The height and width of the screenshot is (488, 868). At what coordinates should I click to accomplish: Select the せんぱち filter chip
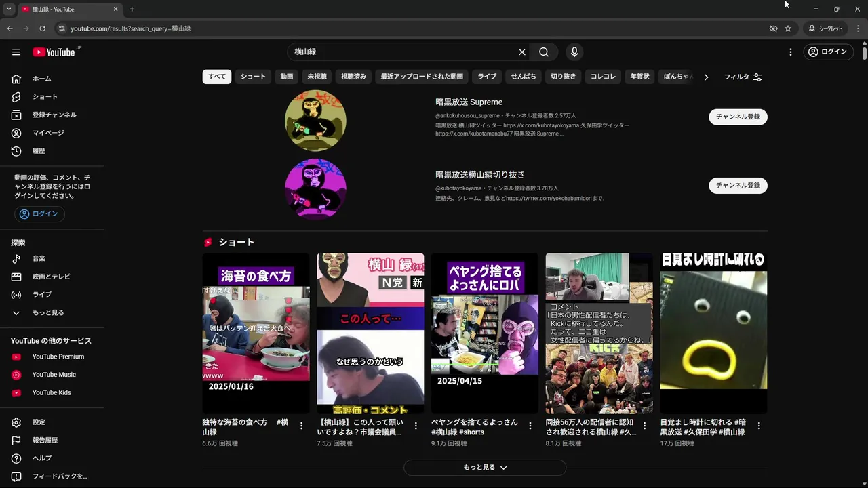(524, 77)
